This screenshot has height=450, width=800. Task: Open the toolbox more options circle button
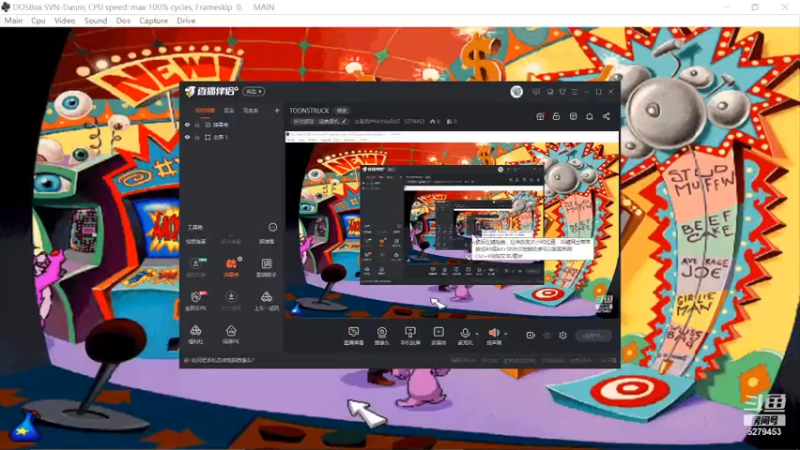pos(272,227)
